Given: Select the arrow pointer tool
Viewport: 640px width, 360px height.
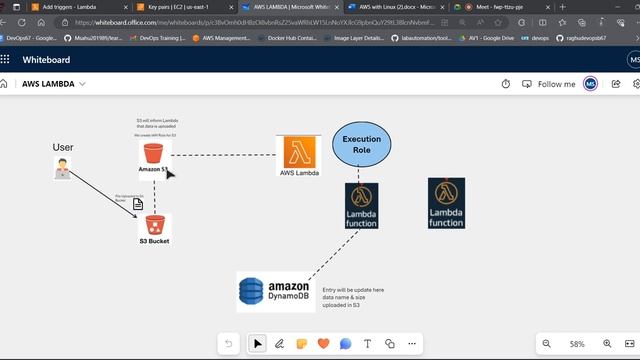Looking at the screenshot, I should coord(257,344).
